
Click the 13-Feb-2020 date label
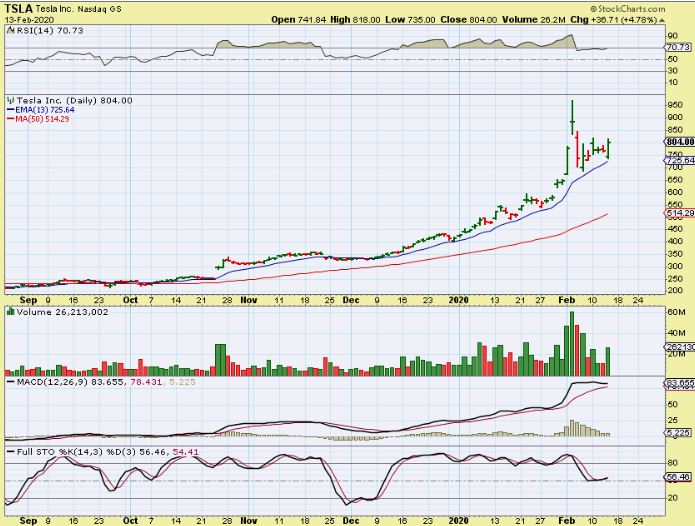click(29, 20)
